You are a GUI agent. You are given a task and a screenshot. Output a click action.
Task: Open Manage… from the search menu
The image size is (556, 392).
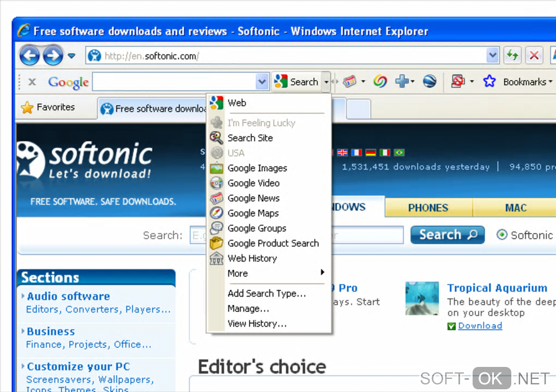[x=269, y=308]
